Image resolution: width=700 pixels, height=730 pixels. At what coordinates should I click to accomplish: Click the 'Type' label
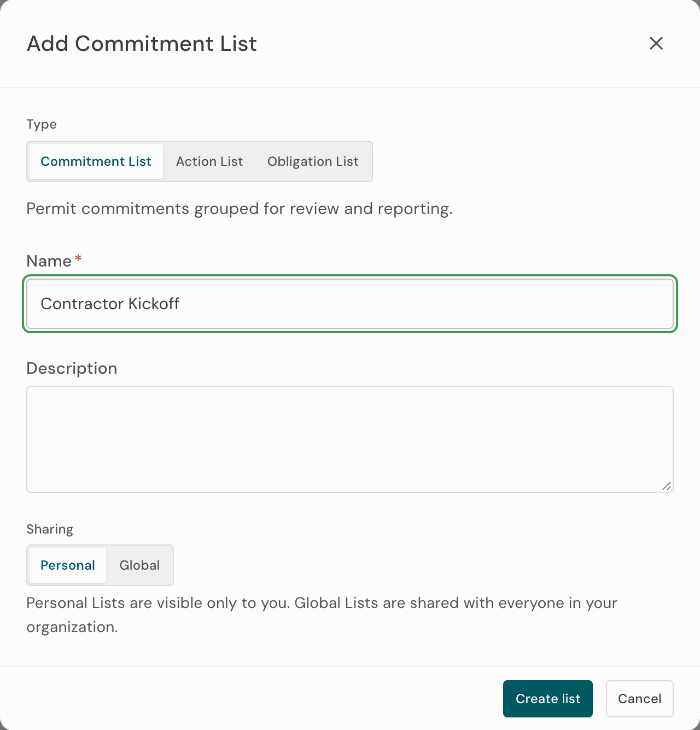pyautogui.click(x=42, y=124)
